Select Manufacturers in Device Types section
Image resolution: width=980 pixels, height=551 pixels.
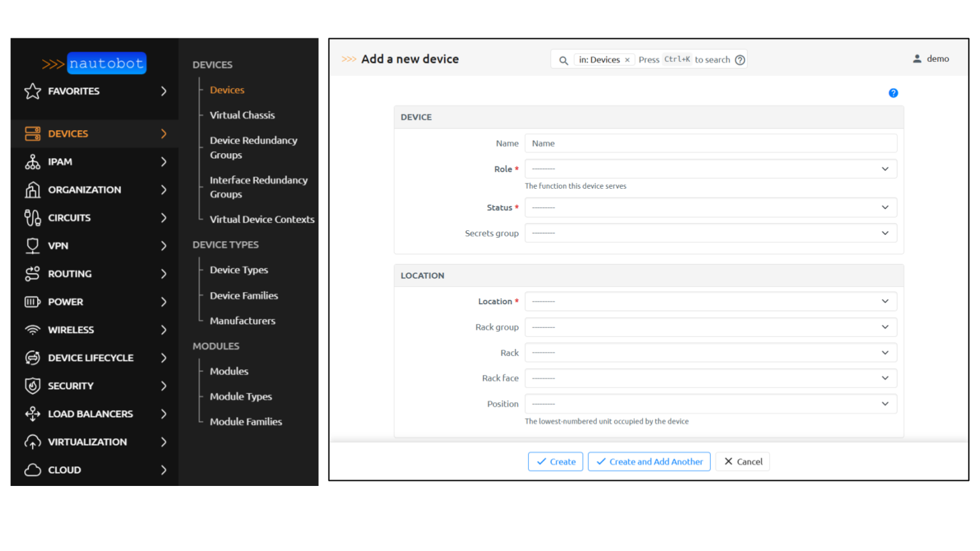[x=242, y=321]
